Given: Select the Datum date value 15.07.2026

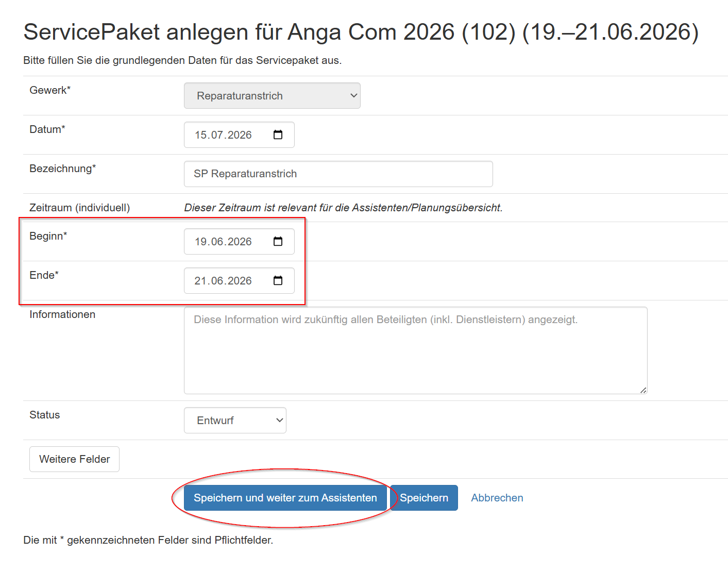Looking at the screenshot, I should point(223,135).
